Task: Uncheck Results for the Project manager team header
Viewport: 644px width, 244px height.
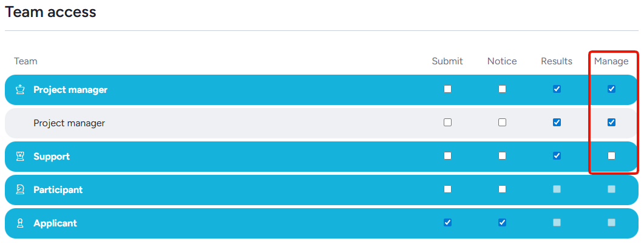Action: click(x=557, y=89)
